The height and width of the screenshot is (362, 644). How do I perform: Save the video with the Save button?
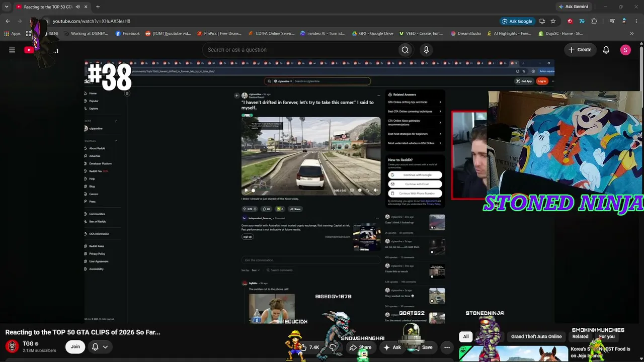[423, 347]
